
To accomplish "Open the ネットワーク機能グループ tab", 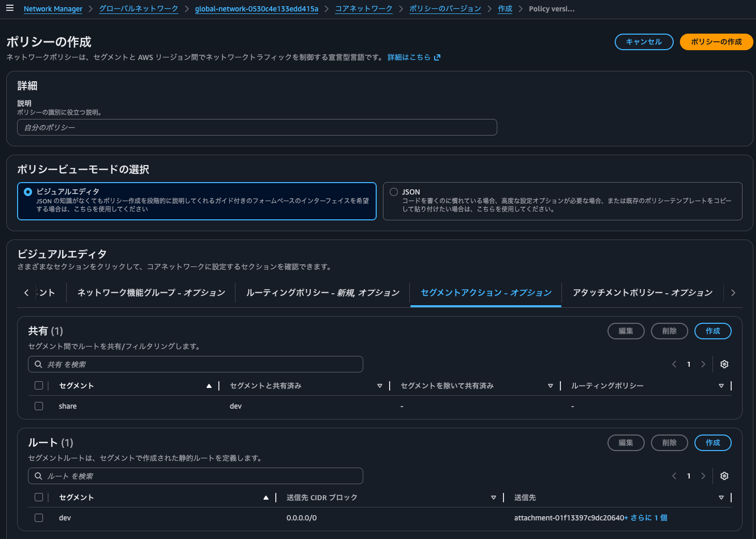I will [151, 292].
